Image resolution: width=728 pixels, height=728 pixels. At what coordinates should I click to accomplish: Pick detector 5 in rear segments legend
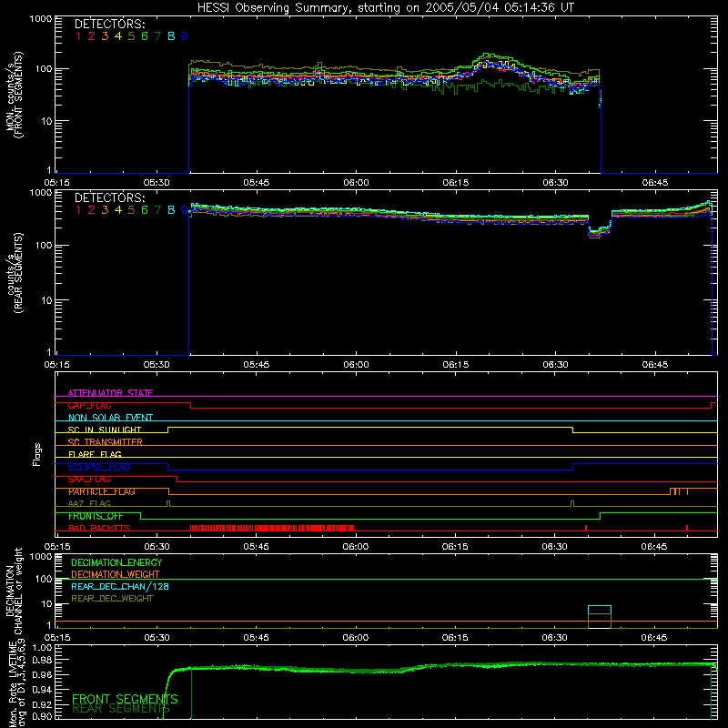[131, 210]
